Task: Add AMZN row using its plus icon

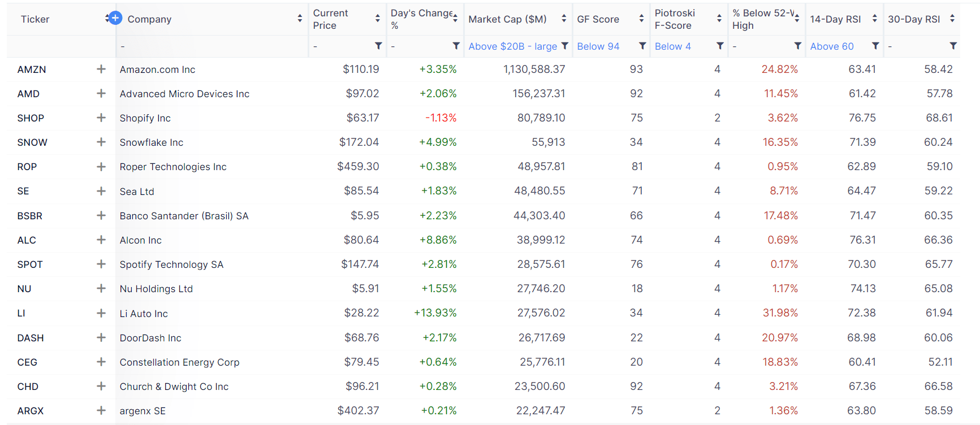Action: click(x=101, y=69)
